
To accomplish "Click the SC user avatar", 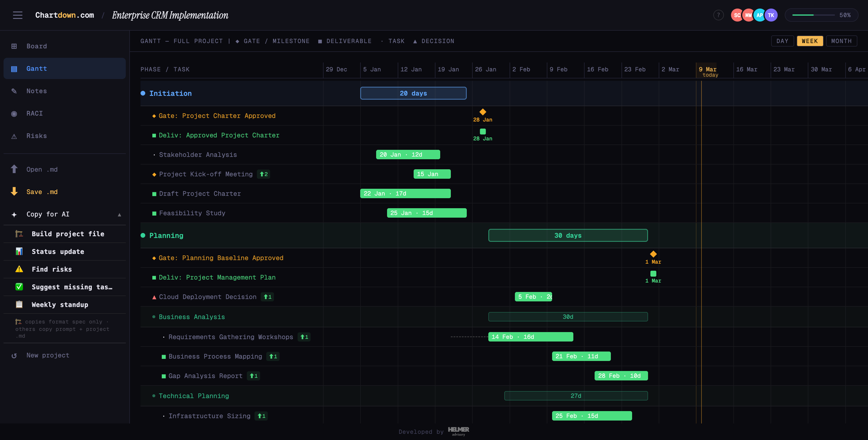I will point(737,15).
